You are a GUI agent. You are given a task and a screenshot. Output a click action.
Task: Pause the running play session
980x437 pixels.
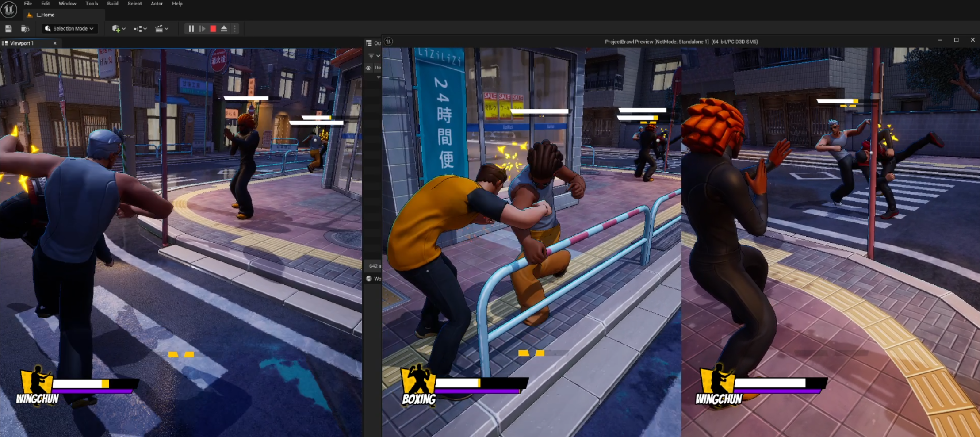tap(191, 29)
